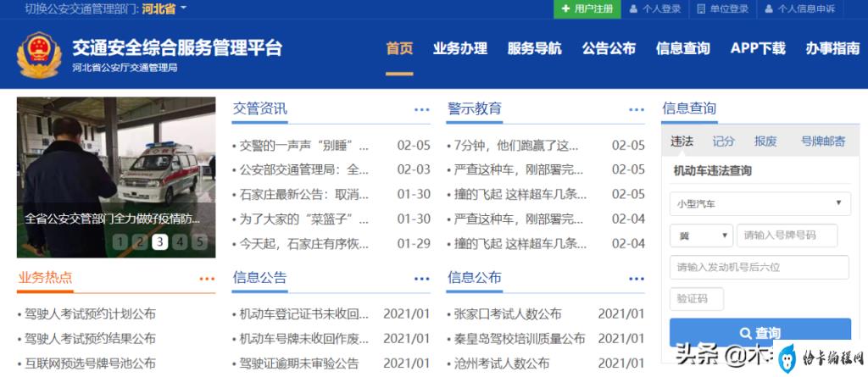This screenshot has height=377, width=868.
Task: Click the 用户注册 green button
Action: pyautogui.click(x=587, y=8)
